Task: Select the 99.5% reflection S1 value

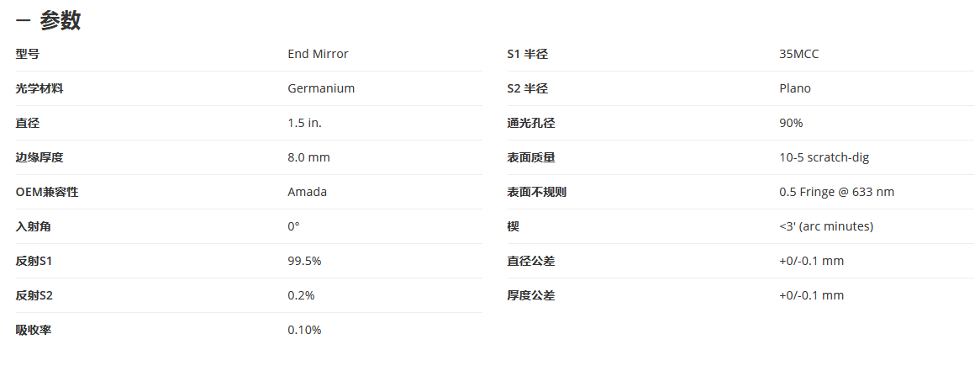Action: click(304, 261)
